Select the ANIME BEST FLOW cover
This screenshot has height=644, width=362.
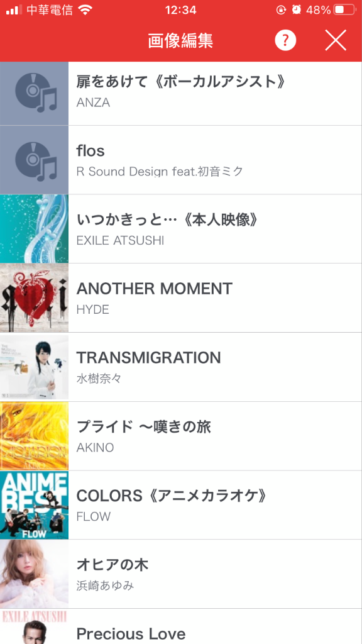tap(34, 505)
